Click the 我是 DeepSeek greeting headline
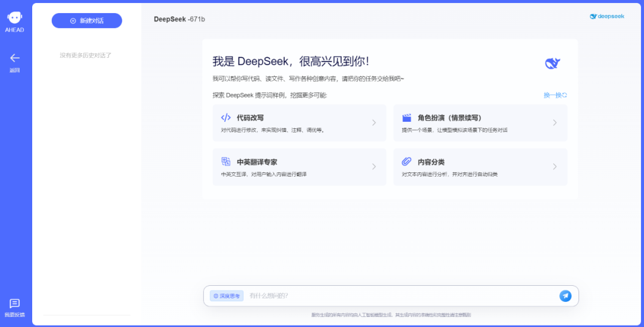The image size is (644, 327). 291,61
